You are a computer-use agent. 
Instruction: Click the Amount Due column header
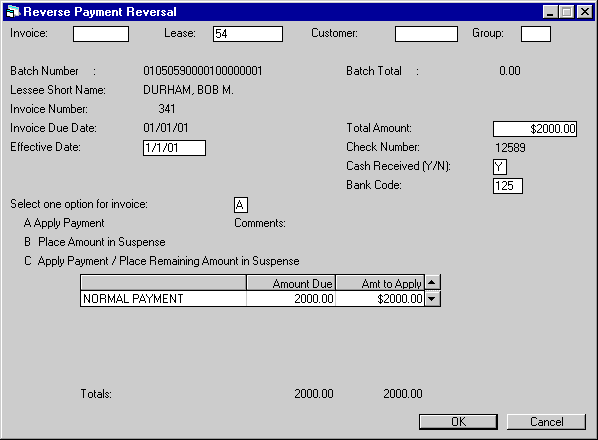291,283
